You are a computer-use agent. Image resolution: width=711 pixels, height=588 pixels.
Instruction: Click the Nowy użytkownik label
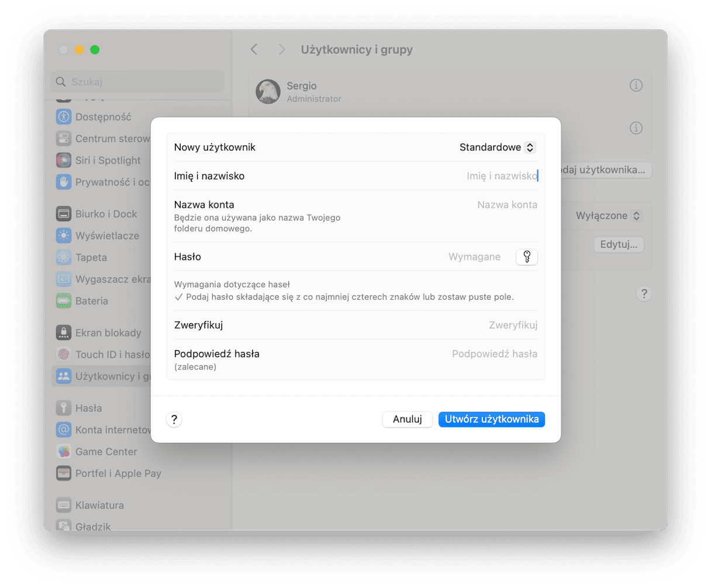pos(215,147)
